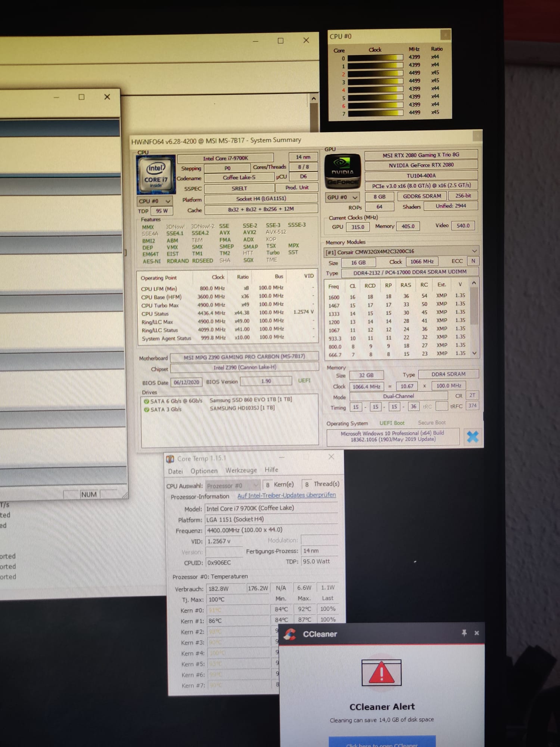560x747 pixels.
Task: Click the CCleaner logo in the alert header
Action: point(290,634)
